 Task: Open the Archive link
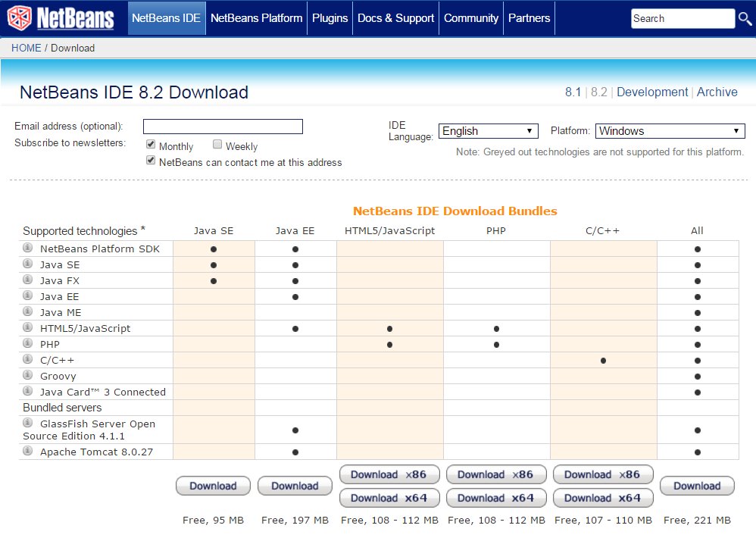click(717, 92)
